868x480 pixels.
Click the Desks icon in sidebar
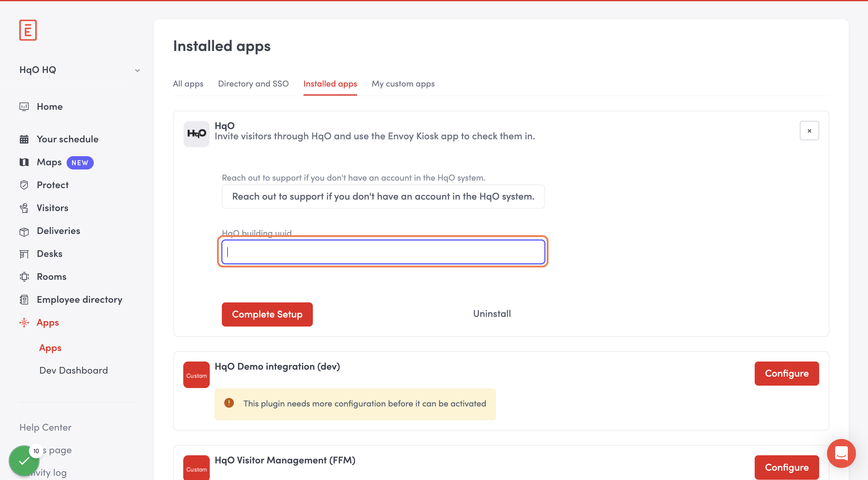[24, 254]
